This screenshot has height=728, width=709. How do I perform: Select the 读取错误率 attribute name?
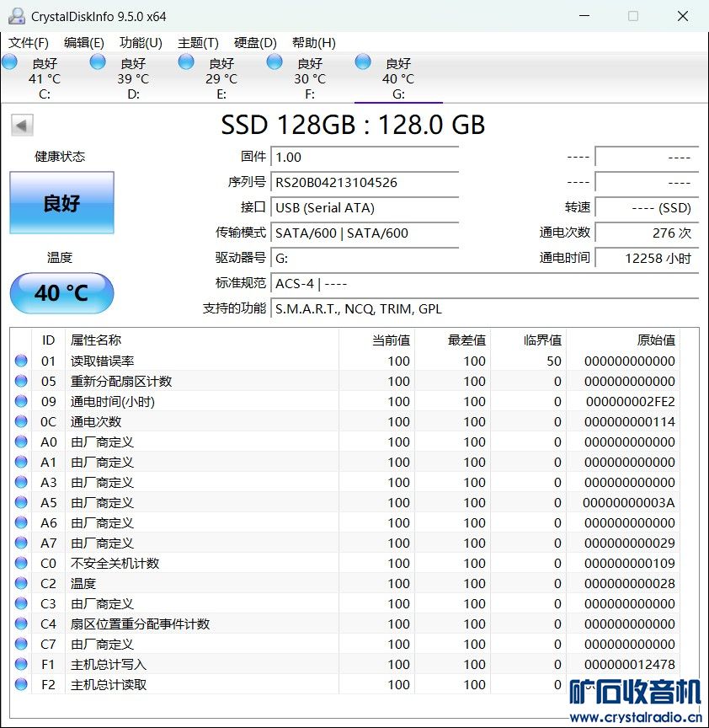102,361
